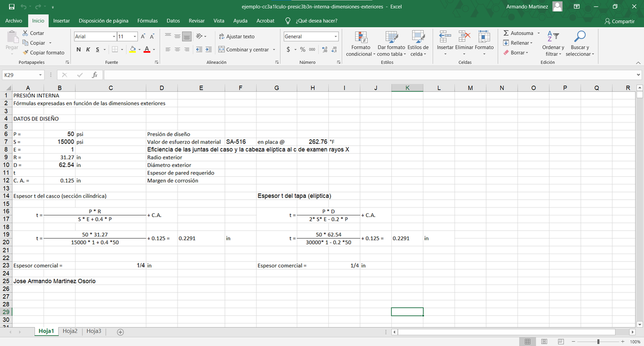Screen dimensions: 644x346
Task: Open the Archivo tab
Action: pos(13,21)
